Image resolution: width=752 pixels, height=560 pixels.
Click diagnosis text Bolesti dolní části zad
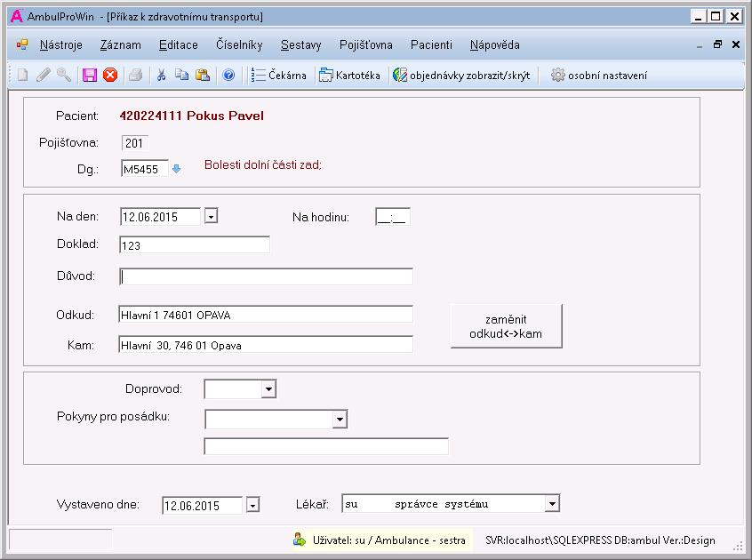[x=263, y=165]
